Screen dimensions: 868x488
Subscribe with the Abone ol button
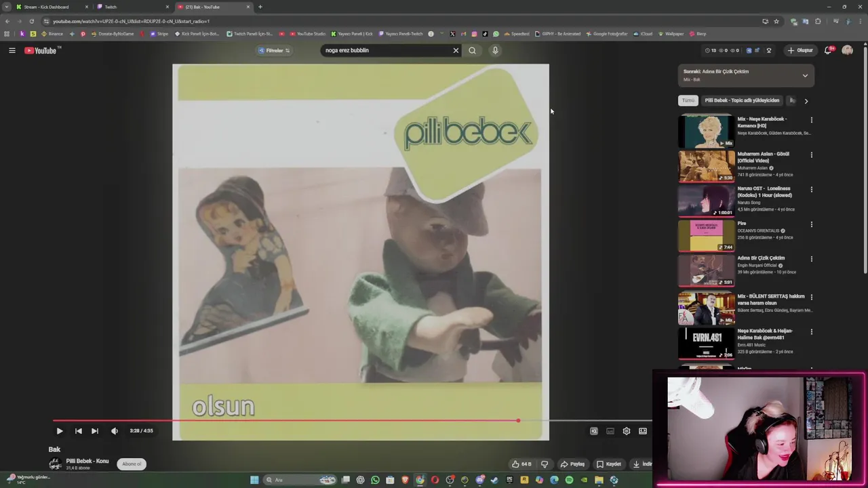[132, 464]
